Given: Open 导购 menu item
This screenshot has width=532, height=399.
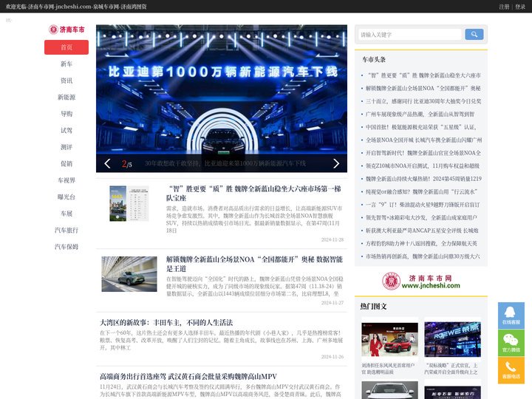Looking at the screenshot, I should coord(66,114).
